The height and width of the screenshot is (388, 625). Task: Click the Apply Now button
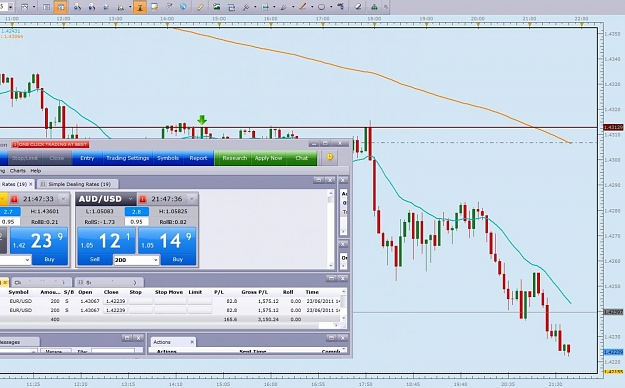[x=268, y=158]
